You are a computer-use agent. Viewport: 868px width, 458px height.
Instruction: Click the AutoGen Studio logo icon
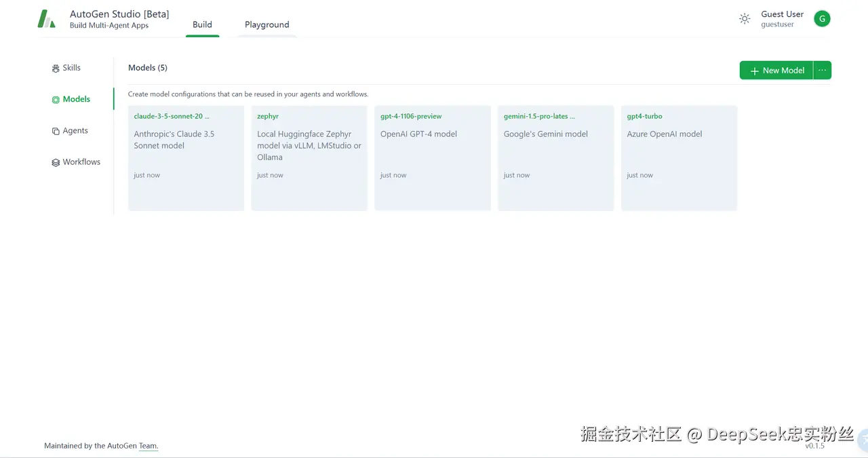47,19
